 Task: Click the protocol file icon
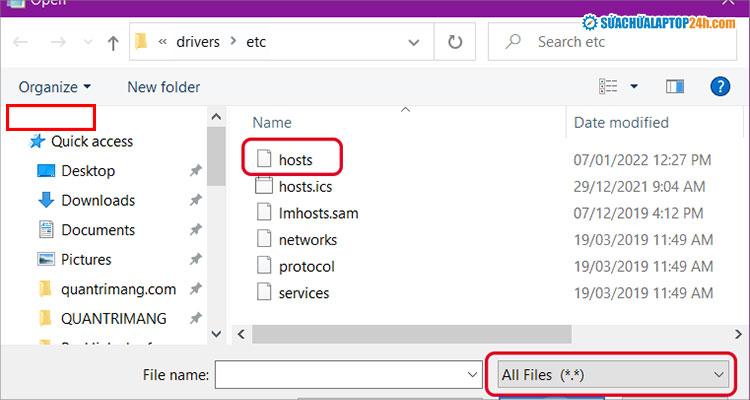click(264, 265)
